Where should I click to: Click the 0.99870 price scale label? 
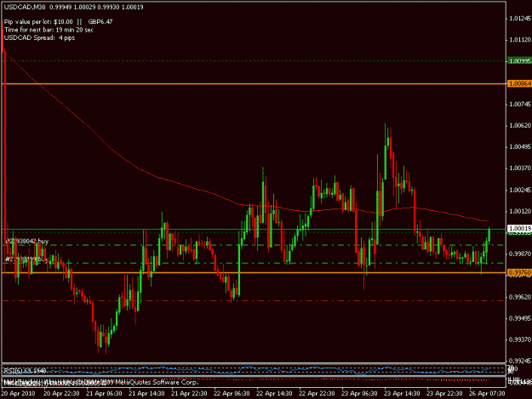pyautogui.click(x=520, y=254)
